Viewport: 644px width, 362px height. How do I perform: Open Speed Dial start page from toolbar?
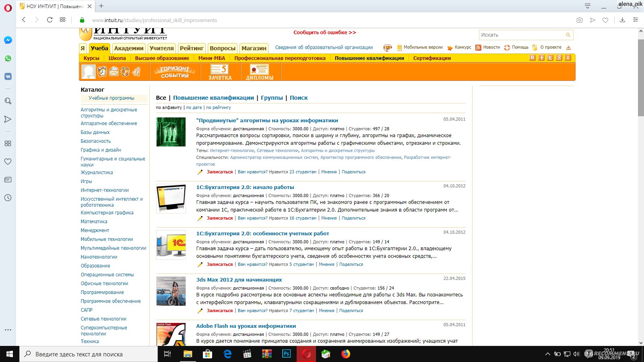coord(62,20)
